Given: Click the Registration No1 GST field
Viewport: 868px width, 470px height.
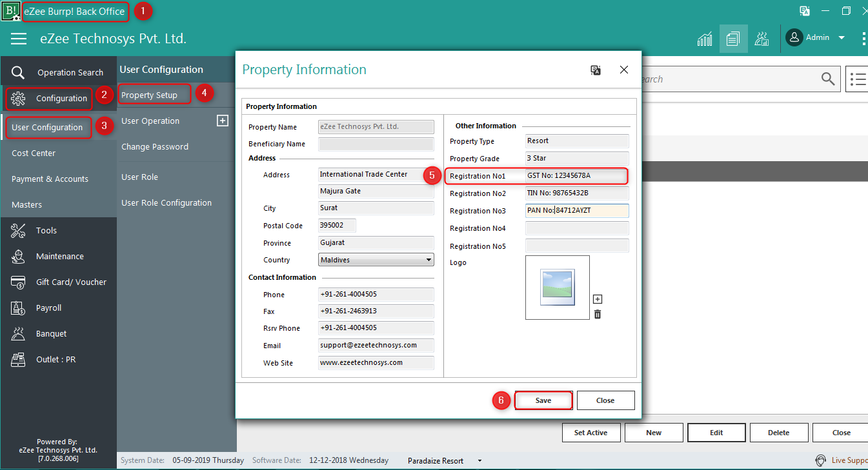Looking at the screenshot, I should 576,176.
